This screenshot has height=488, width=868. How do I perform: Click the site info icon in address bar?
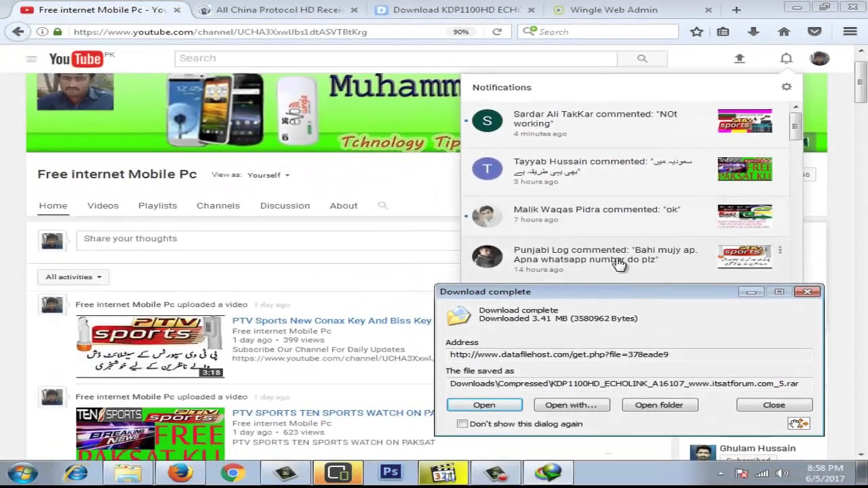point(42,32)
